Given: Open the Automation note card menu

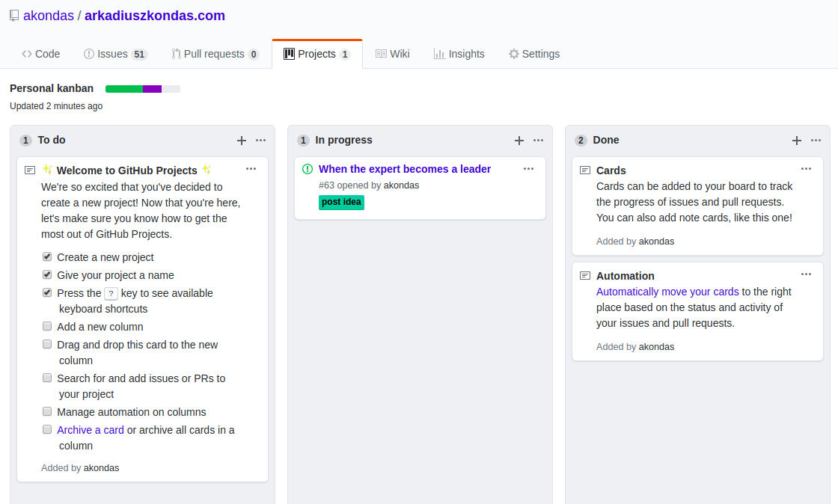Looking at the screenshot, I should 806,274.
